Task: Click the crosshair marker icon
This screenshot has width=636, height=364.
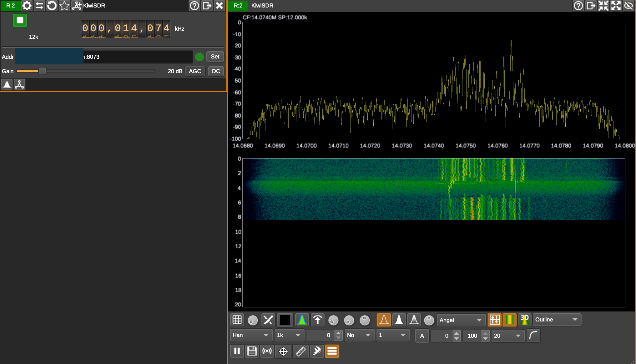Action: coord(283,351)
